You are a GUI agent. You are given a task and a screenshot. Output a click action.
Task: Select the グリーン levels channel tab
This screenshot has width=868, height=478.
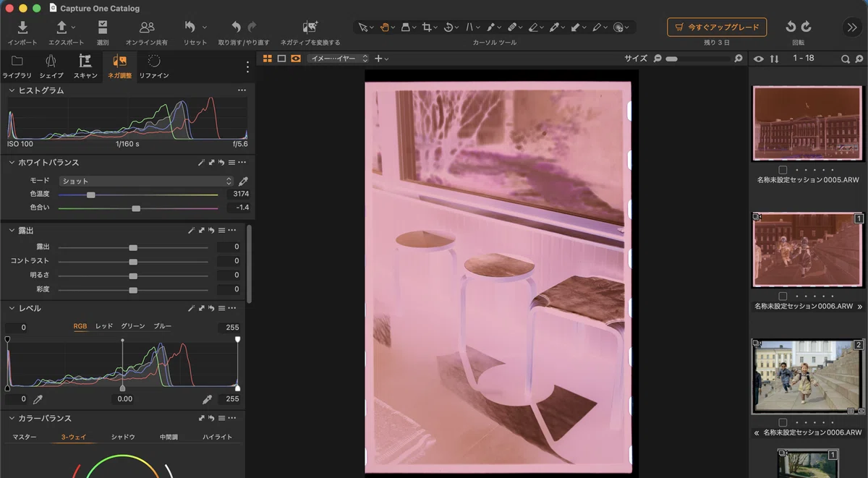(133, 327)
